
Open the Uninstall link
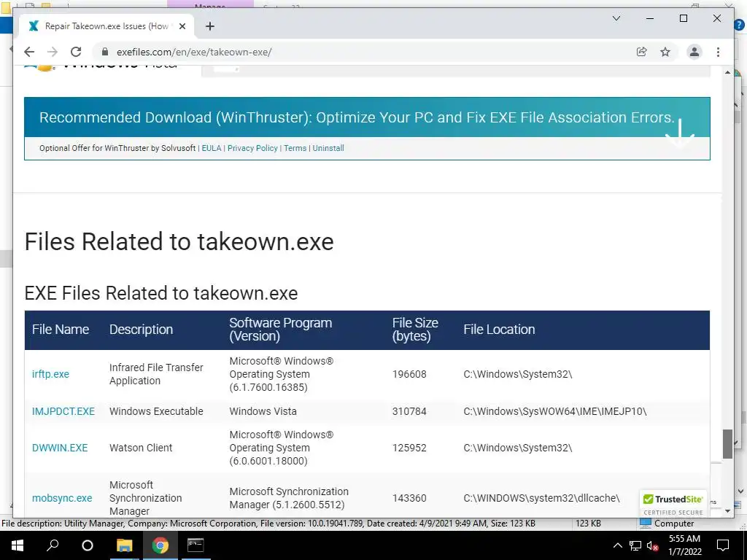coord(328,148)
